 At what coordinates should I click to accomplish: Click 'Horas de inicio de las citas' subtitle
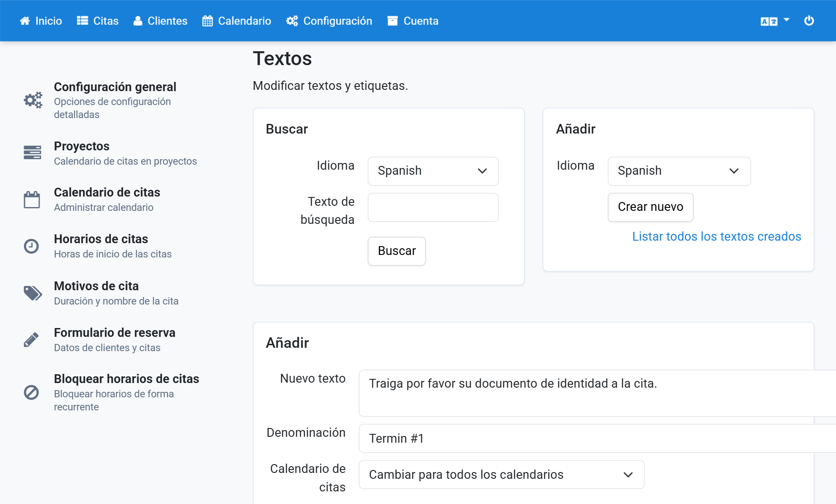pos(113,254)
